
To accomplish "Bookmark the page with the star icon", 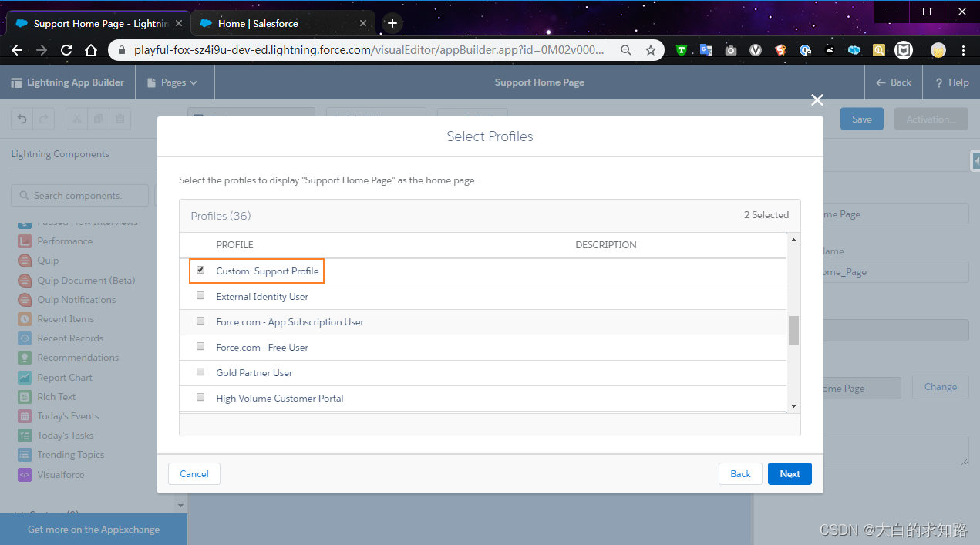I will click(x=650, y=50).
